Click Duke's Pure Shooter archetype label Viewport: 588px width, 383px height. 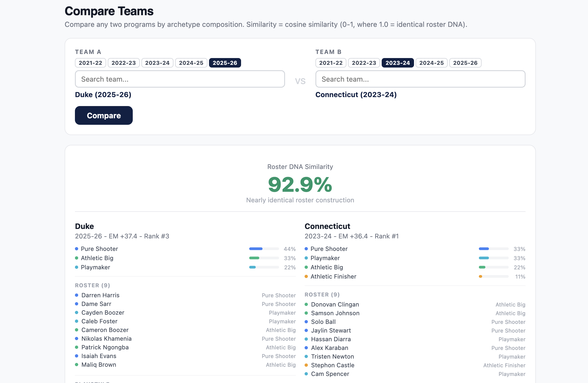(99, 249)
